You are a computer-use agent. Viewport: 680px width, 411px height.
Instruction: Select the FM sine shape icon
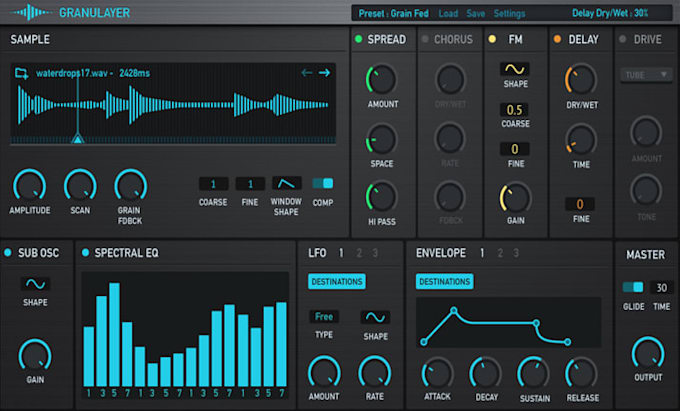point(515,69)
